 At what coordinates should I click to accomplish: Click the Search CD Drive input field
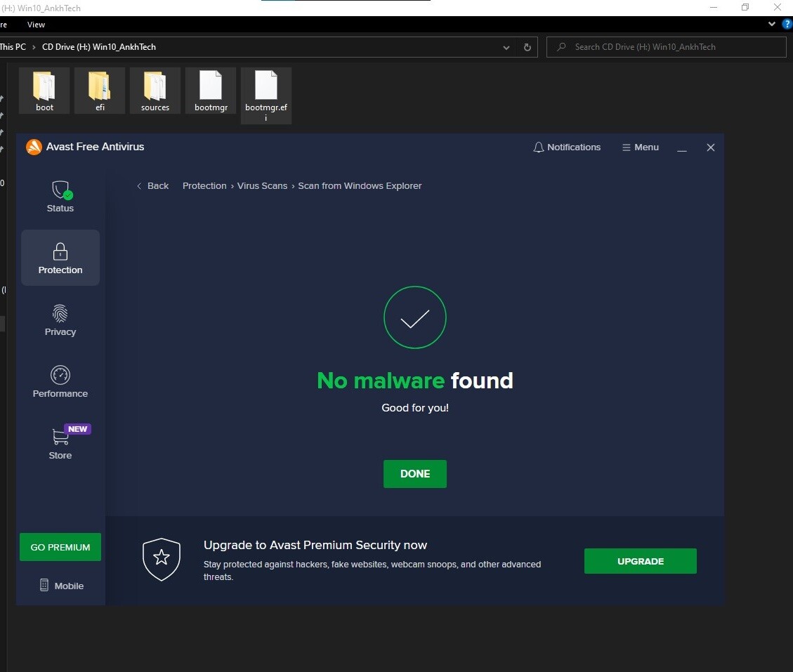click(667, 47)
